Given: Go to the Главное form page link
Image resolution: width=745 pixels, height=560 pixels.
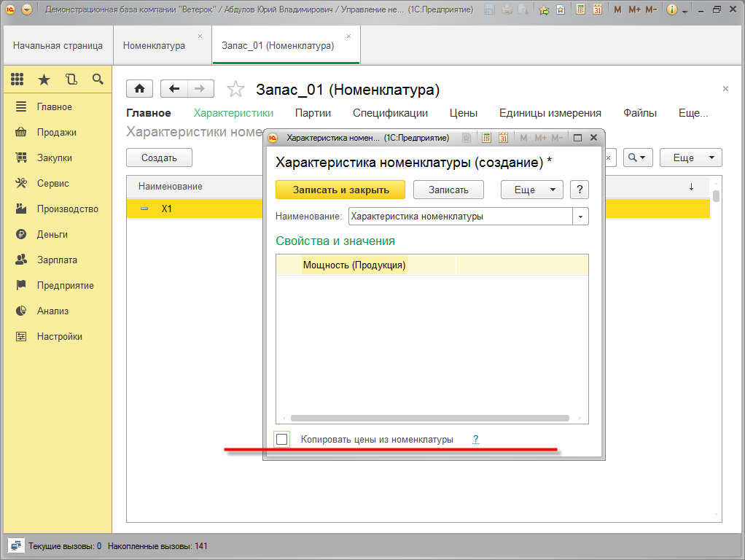Looking at the screenshot, I should pos(149,113).
